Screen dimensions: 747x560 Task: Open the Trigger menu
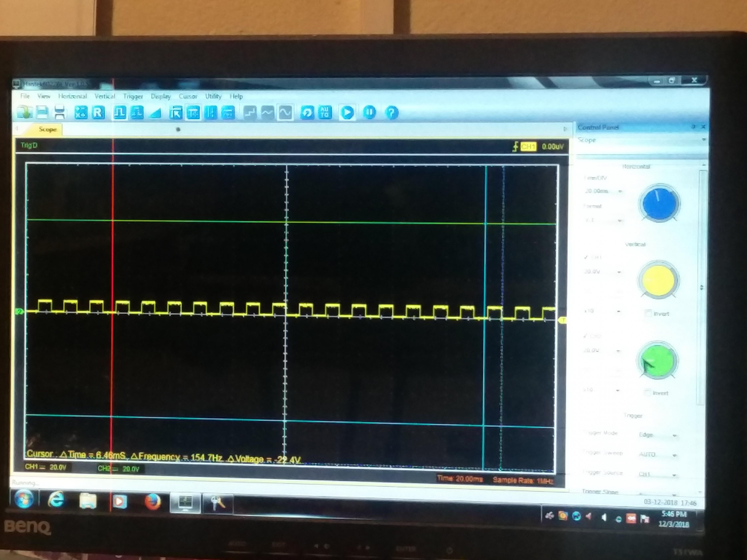point(133,97)
